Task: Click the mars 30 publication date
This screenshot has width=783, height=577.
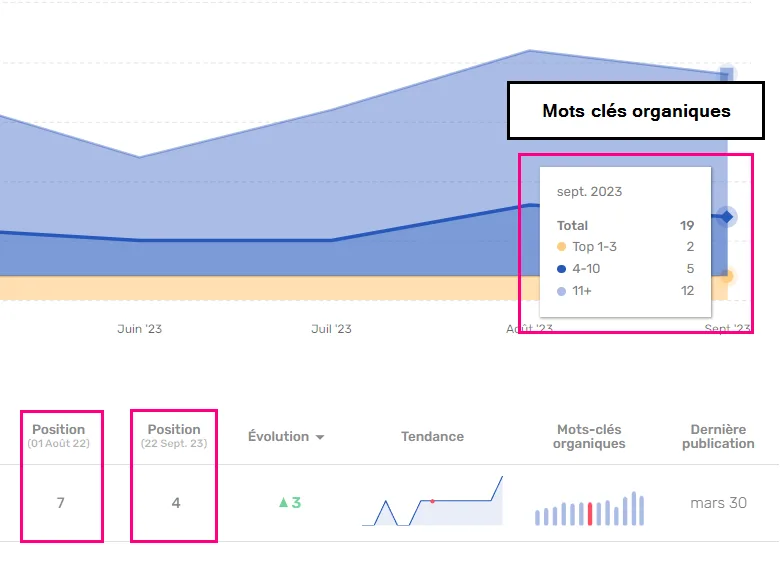Action: pyautogui.click(x=718, y=503)
